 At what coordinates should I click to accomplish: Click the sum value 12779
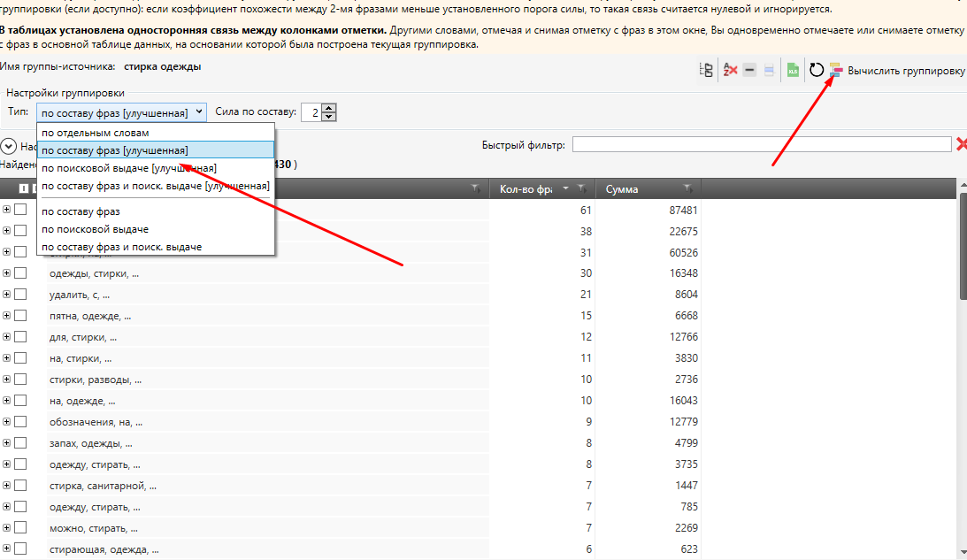pos(683,422)
